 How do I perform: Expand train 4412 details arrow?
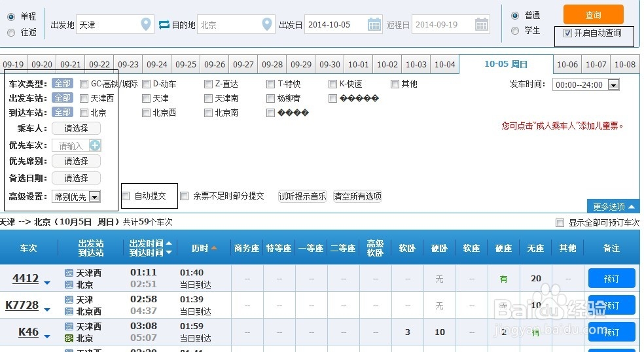pyautogui.click(x=47, y=283)
